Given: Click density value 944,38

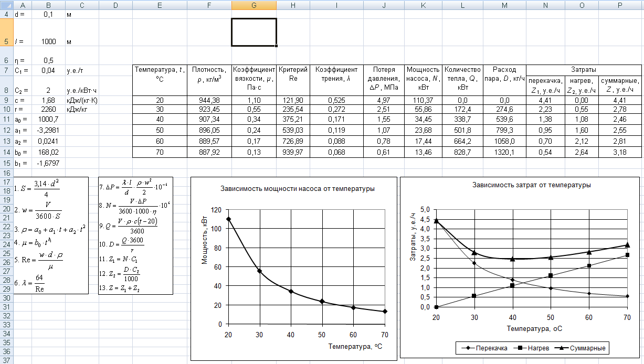Looking at the screenshot, I should click(209, 100).
